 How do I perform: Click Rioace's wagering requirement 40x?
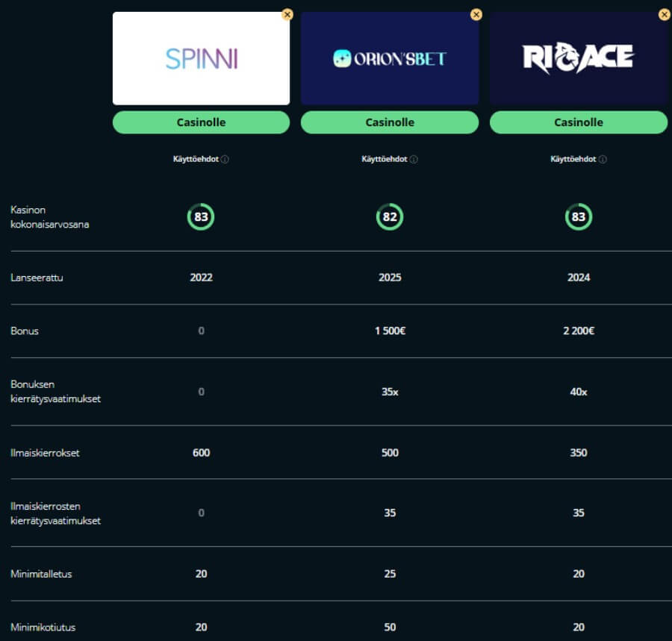(579, 392)
